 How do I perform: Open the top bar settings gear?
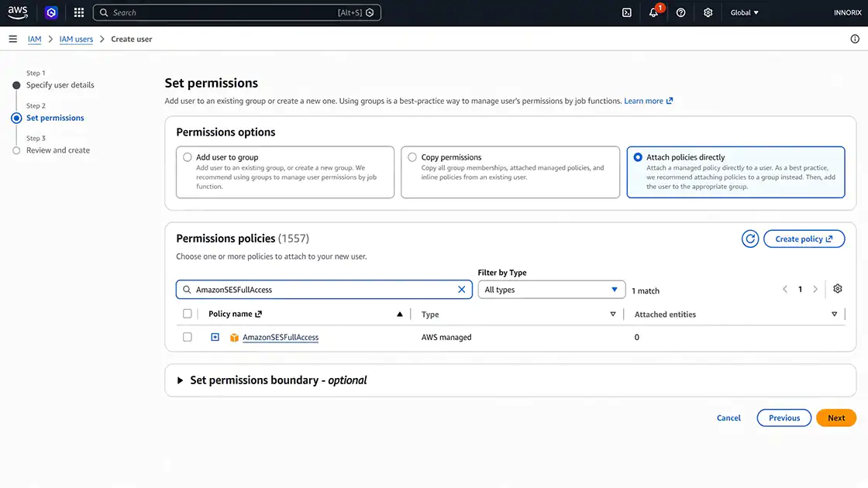click(708, 12)
